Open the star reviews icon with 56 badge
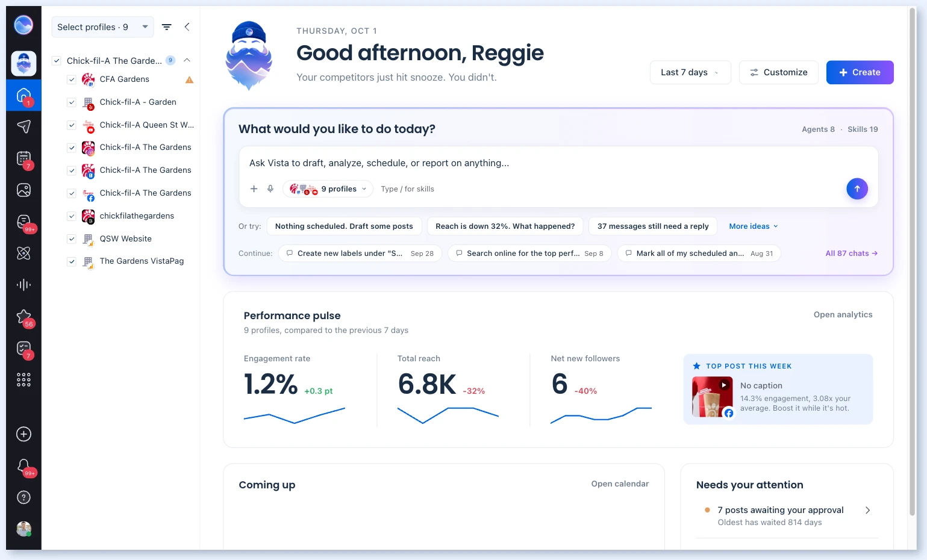The width and height of the screenshot is (927, 560). pyautogui.click(x=23, y=317)
